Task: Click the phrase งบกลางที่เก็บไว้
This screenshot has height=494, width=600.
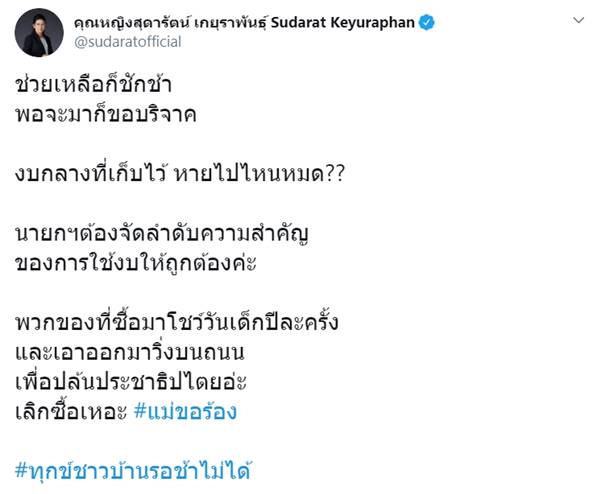Action: 89,176
